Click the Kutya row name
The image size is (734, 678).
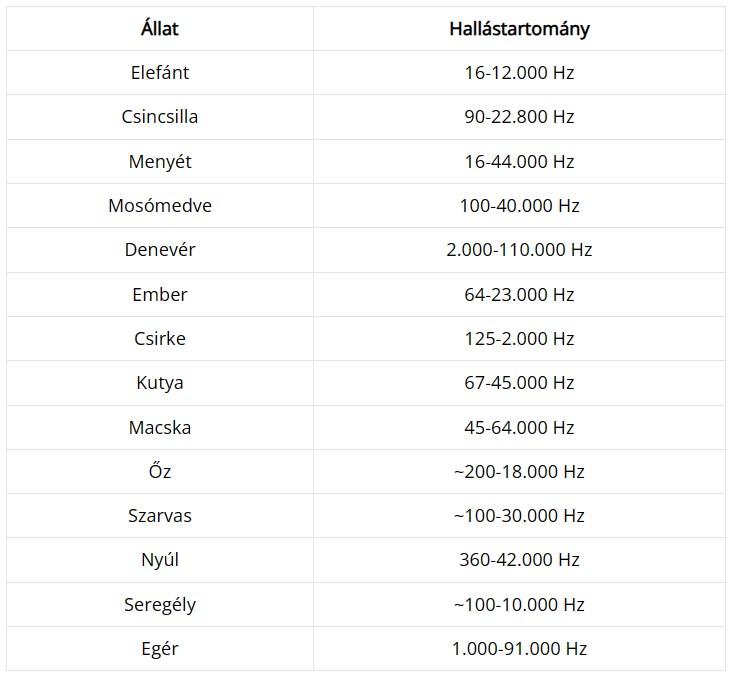(160, 383)
